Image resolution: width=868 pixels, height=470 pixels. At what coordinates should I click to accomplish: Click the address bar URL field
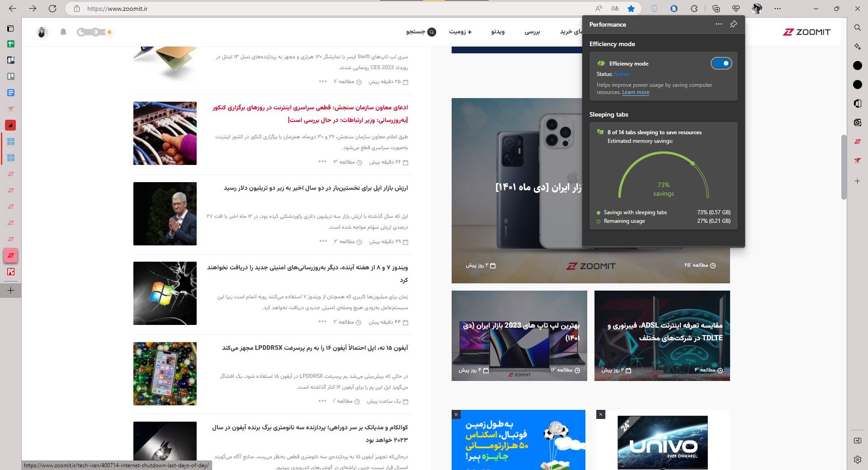point(335,9)
